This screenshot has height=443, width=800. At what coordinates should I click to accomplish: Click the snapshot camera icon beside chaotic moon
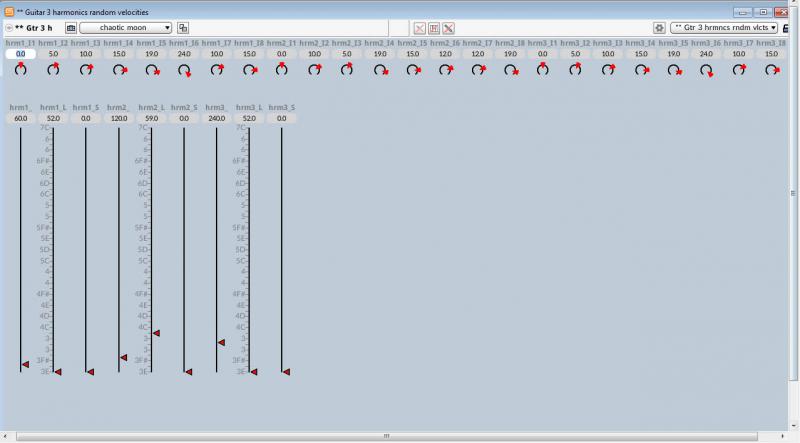(x=71, y=28)
